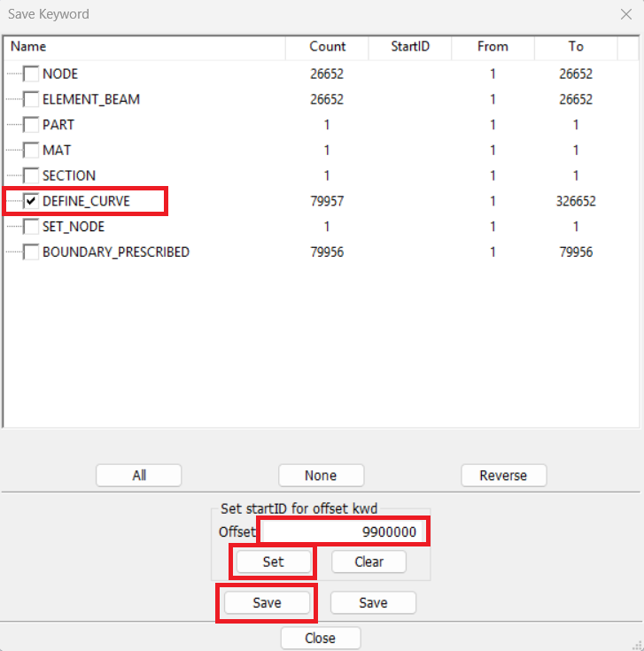The width and height of the screenshot is (644, 651).
Task: Click the Save button below Clear
Action: pyautogui.click(x=373, y=603)
